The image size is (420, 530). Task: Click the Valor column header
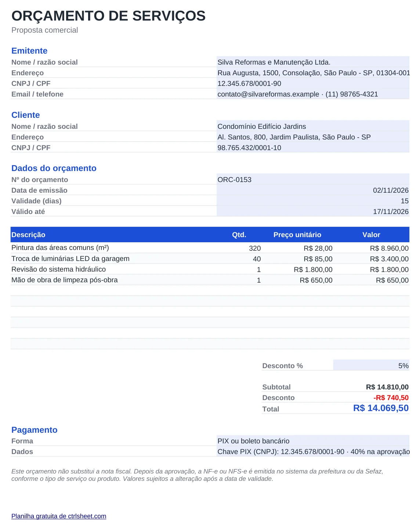coord(371,235)
